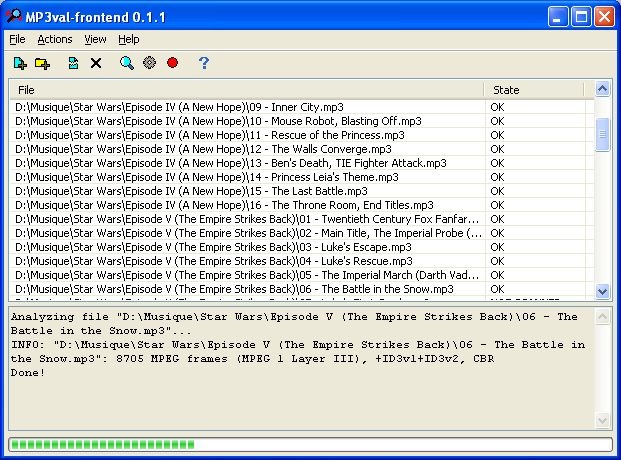Click the gray gear repair icon
The width and height of the screenshot is (621, 460).
coord(149,63)
